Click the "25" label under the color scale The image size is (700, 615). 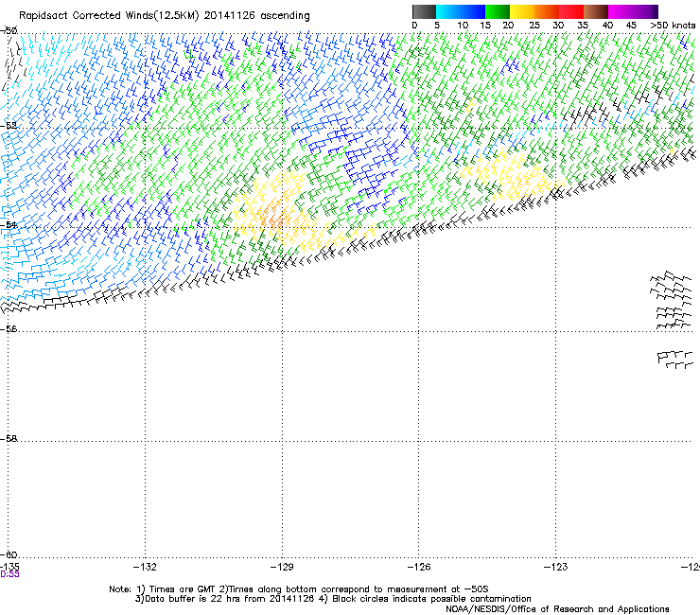(534, 26)
